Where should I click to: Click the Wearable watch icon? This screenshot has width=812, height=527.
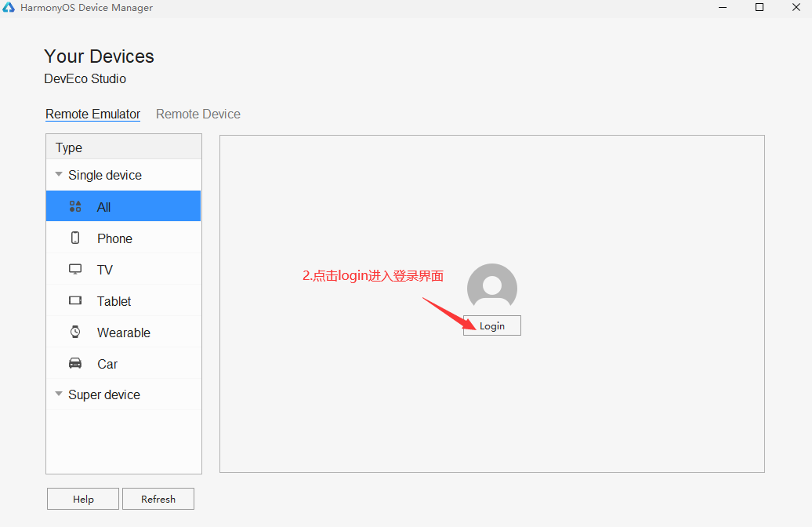(75, 332)
